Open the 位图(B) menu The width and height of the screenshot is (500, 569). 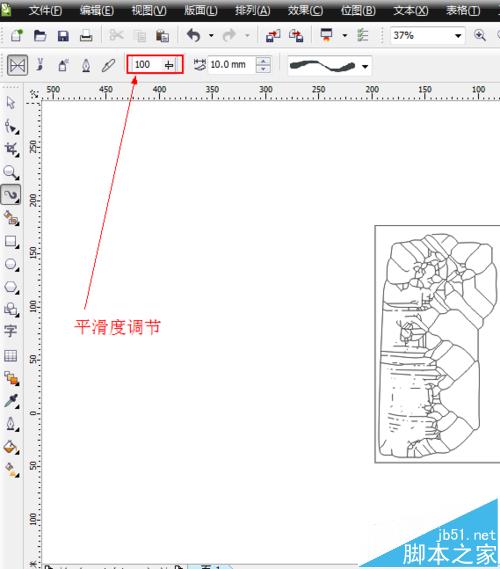click(358, 10)
